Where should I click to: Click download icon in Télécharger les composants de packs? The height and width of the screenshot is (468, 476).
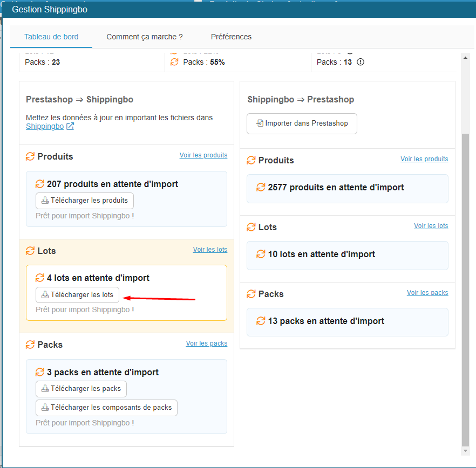[45, 407]
